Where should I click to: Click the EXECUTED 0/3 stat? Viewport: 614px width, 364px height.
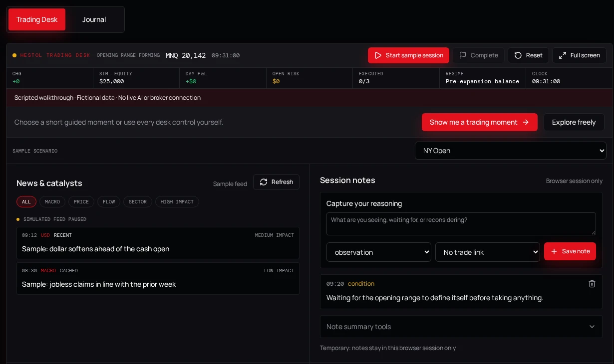point(395,78)
